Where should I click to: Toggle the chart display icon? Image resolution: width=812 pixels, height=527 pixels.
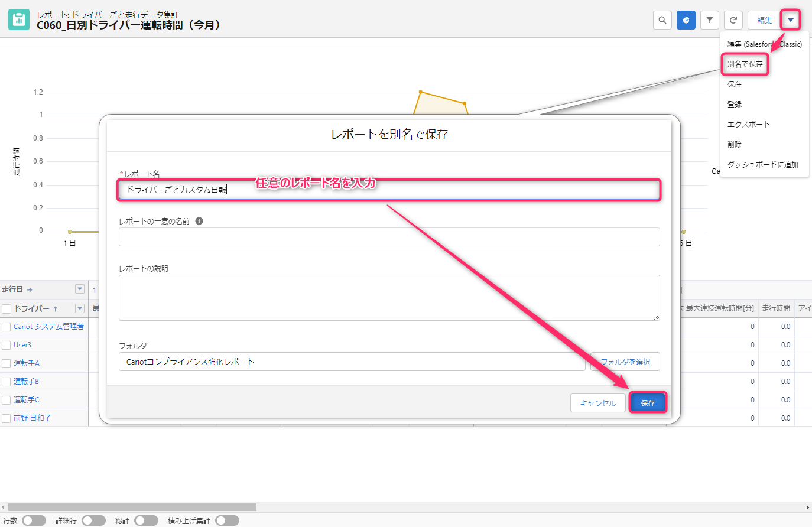[686, 20]
